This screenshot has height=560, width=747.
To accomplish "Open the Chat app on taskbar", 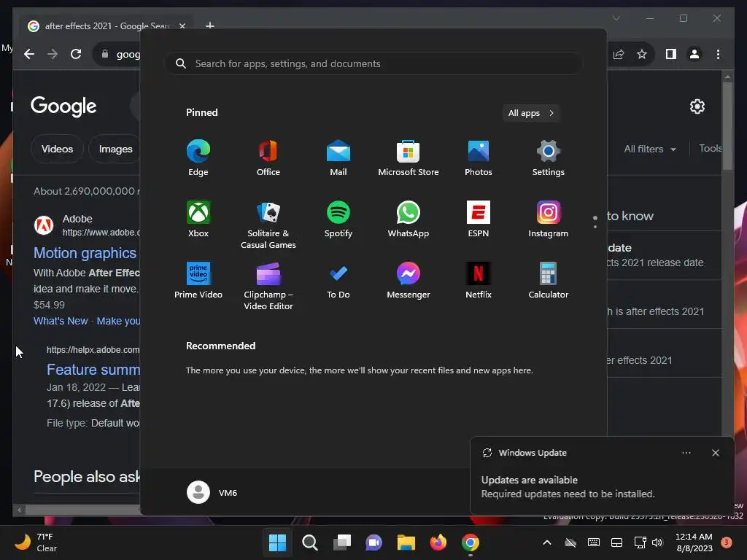I will click(x=374, y=542).
